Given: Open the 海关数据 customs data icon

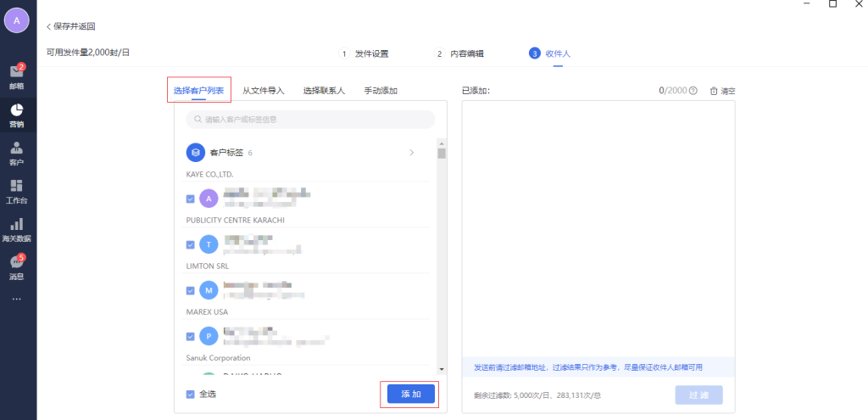Looking at the screenshot, I should 17,229.
